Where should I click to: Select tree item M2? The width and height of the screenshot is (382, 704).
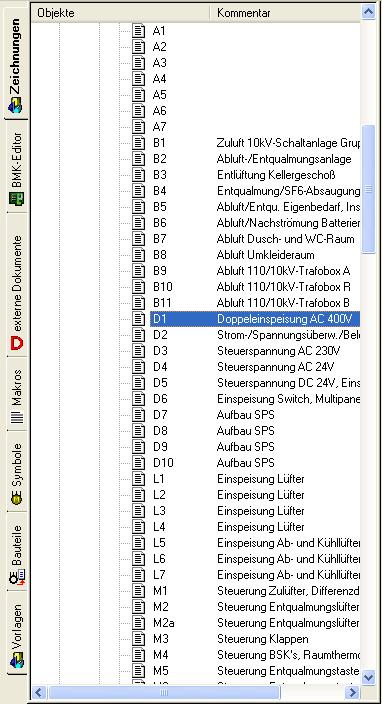(160, 607)
